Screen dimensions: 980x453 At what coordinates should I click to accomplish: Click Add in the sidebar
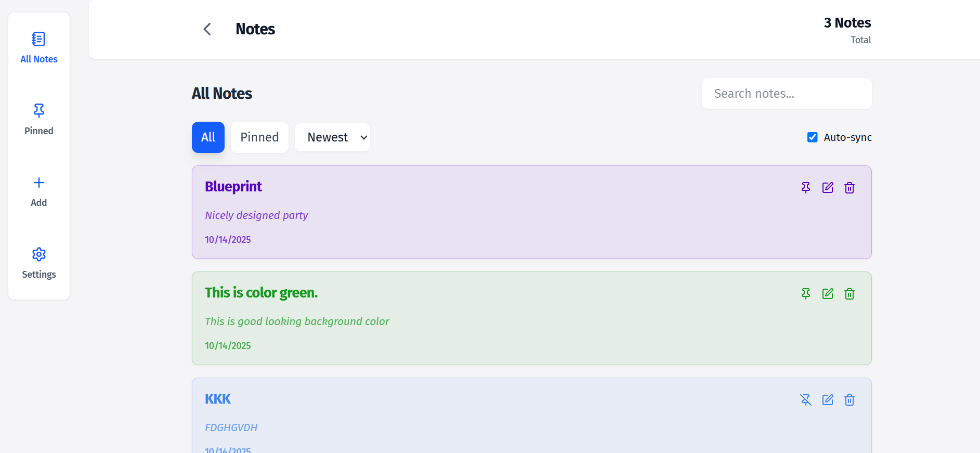point(39,191)
